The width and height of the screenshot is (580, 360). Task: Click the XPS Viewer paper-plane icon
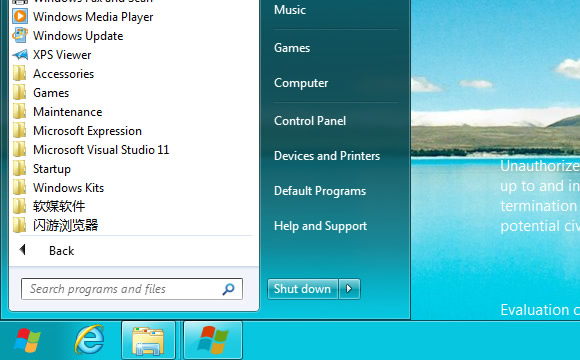point(20,55)
